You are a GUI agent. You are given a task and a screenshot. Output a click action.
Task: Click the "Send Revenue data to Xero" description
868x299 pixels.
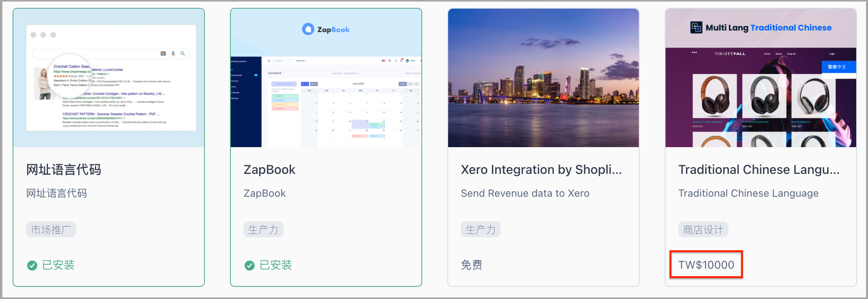[525, 193]
